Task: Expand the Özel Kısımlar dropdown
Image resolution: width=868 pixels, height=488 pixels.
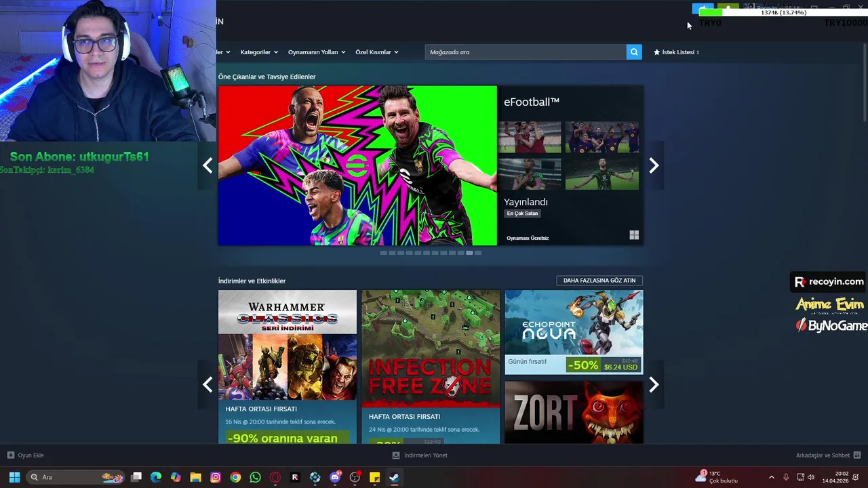Action: pyautogui.click(x=377, y=52)
